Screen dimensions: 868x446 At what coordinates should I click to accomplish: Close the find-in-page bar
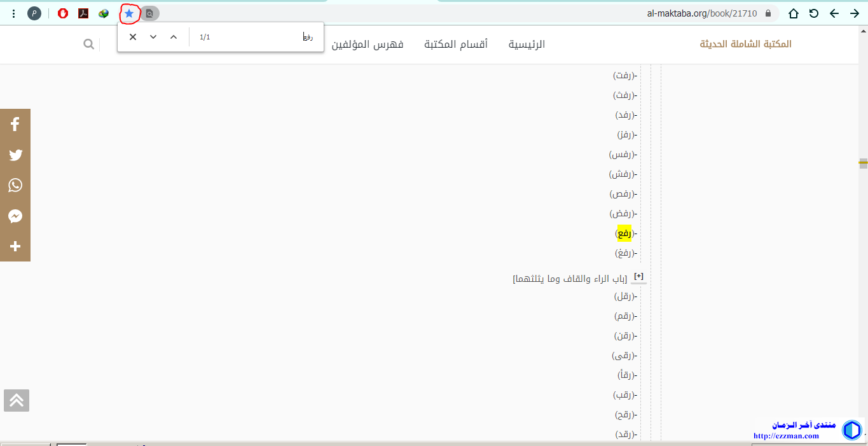(133, 37)
